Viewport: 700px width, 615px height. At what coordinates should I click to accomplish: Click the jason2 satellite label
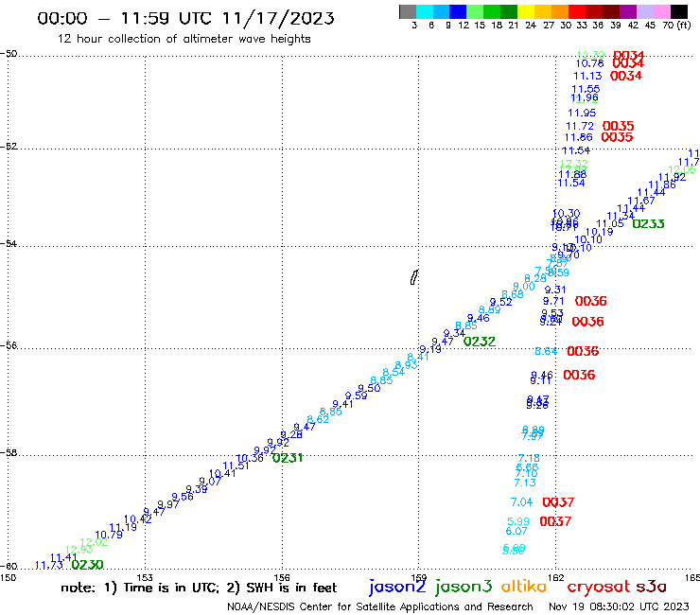click(397, 587)
